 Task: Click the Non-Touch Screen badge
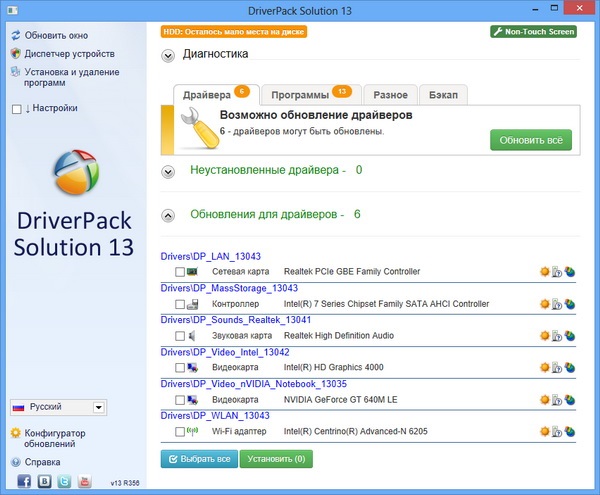point(533,32)
